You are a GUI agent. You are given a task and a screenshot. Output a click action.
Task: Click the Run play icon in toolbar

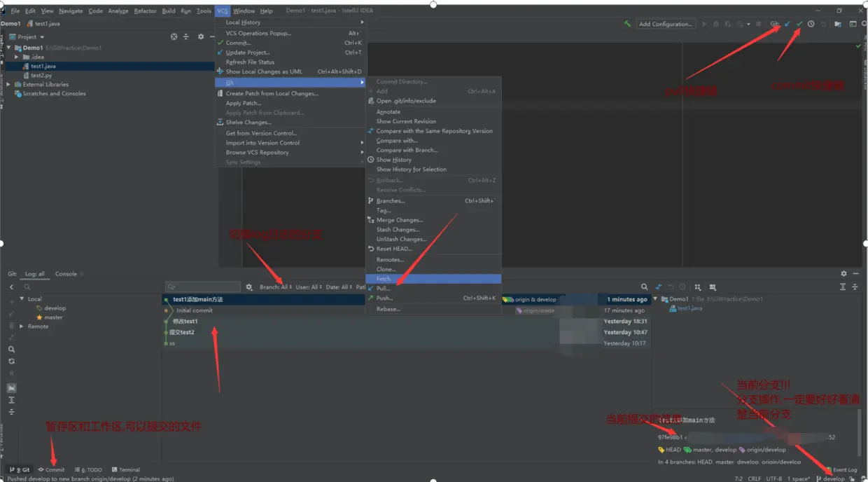(705, 24)
